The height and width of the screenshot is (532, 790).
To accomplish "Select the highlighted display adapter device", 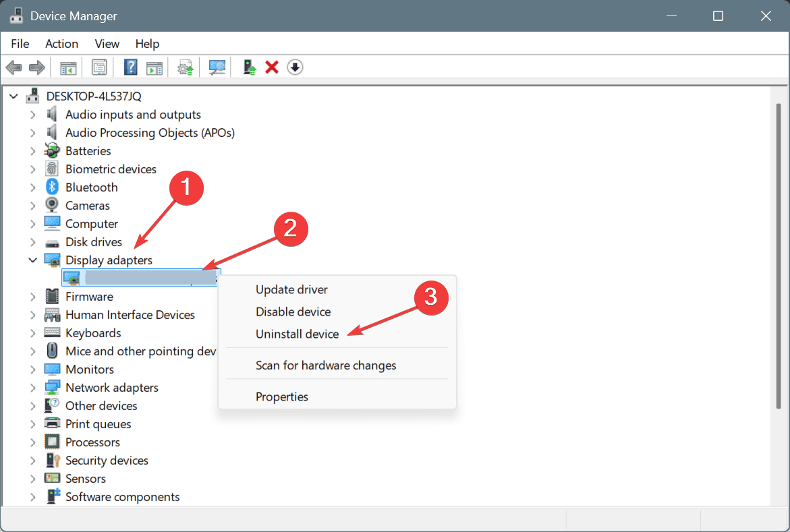I will pos(140,278).
